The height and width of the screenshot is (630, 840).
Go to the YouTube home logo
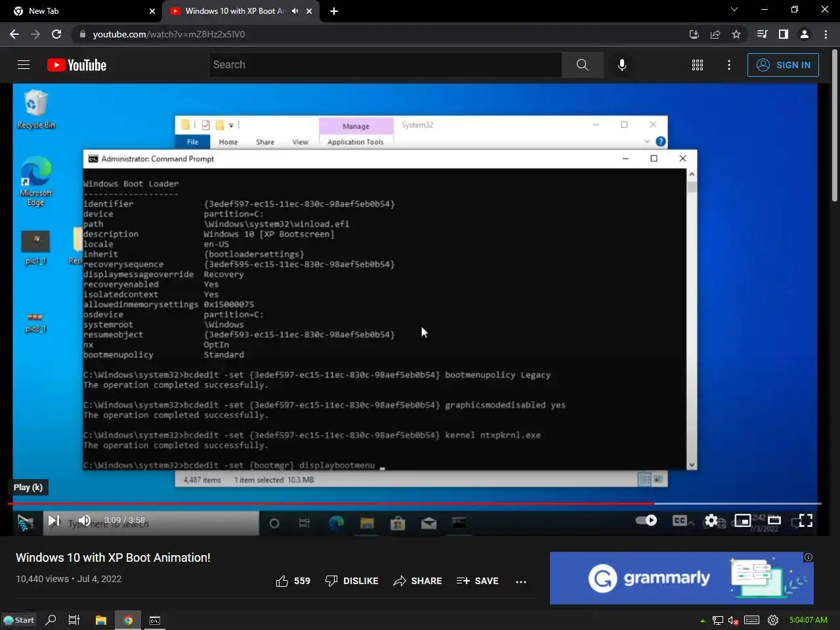[77, 65]
